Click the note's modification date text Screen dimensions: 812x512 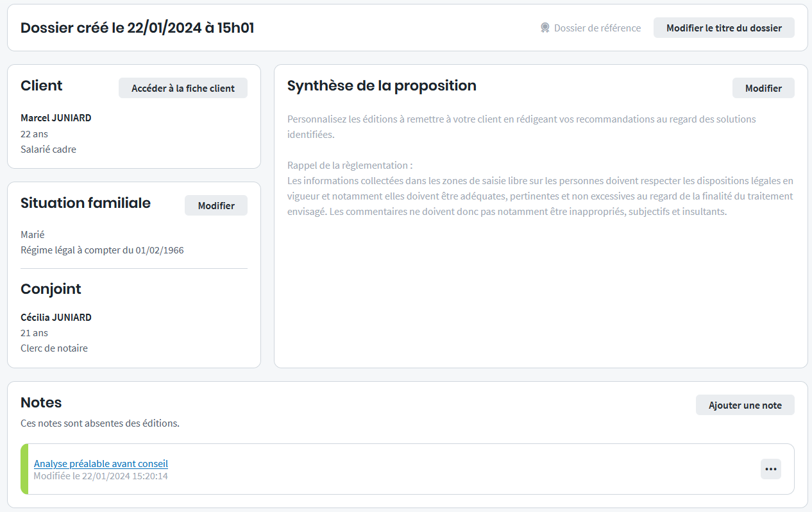[101, 476]
